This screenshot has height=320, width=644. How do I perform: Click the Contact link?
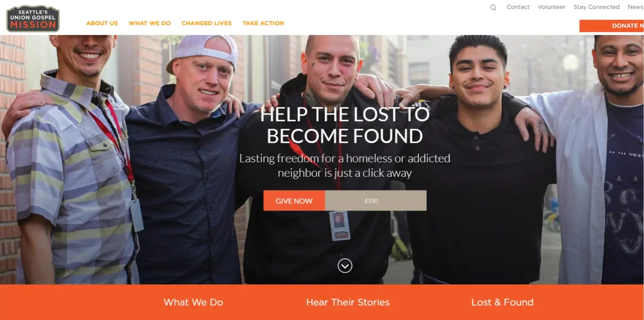(x=518, y=7)
